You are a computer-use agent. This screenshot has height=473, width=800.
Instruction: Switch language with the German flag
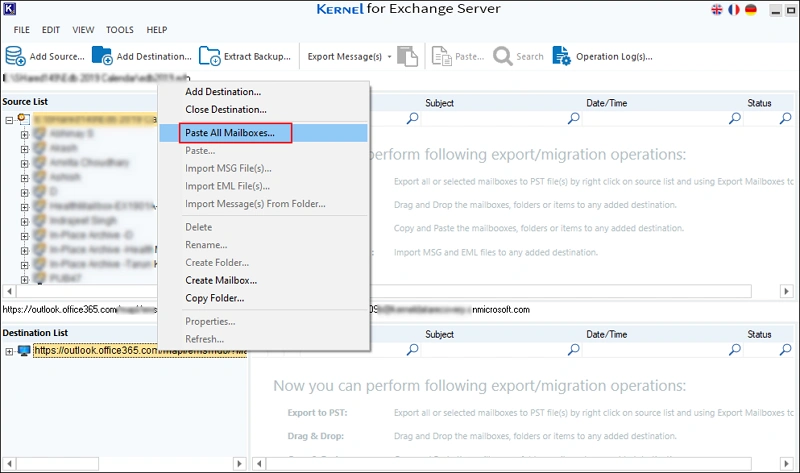tap(751, 10)
